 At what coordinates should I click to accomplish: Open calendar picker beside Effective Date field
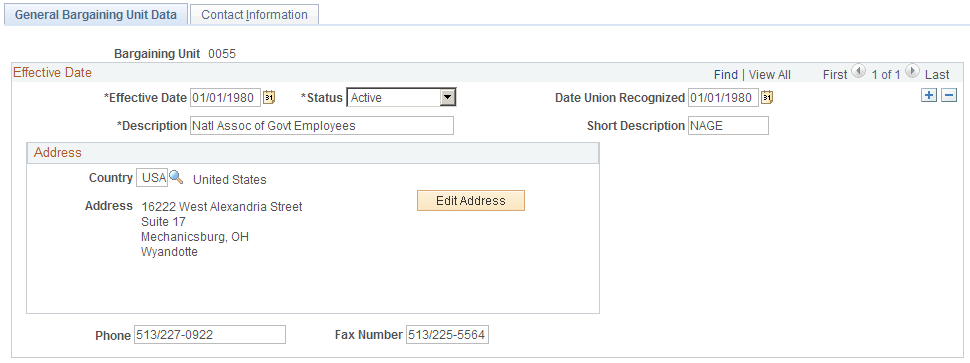[269, 98]
